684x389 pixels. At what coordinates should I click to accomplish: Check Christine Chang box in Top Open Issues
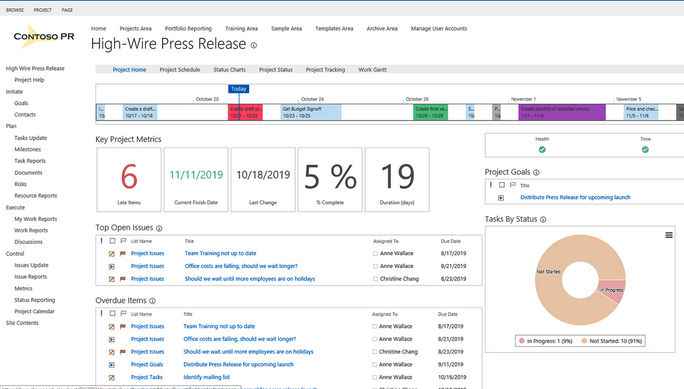click(375, 279)
